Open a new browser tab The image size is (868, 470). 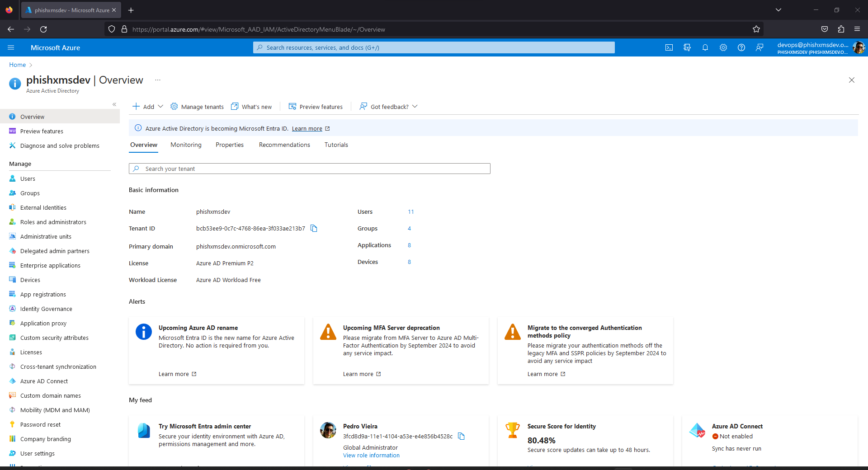point(131,10)
